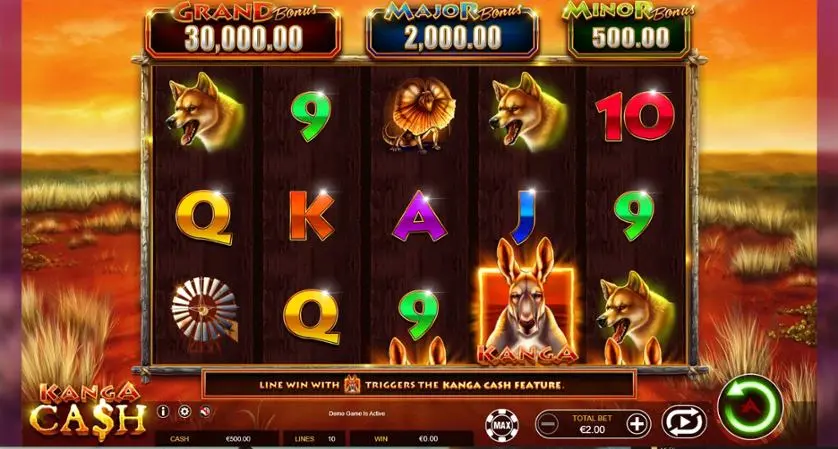Select the Kanga kangaroo symbol
The height and width of the screenshot is (449, 838).
[x=526, y=302]
